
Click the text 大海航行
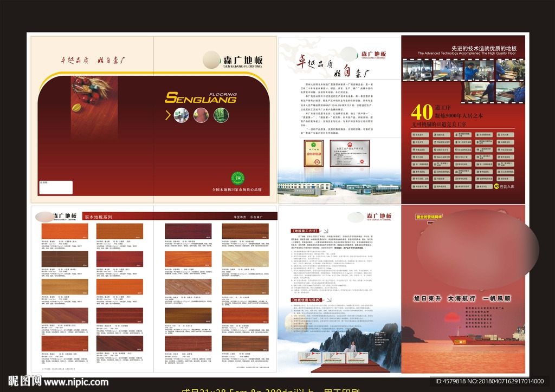click(462, 298)
